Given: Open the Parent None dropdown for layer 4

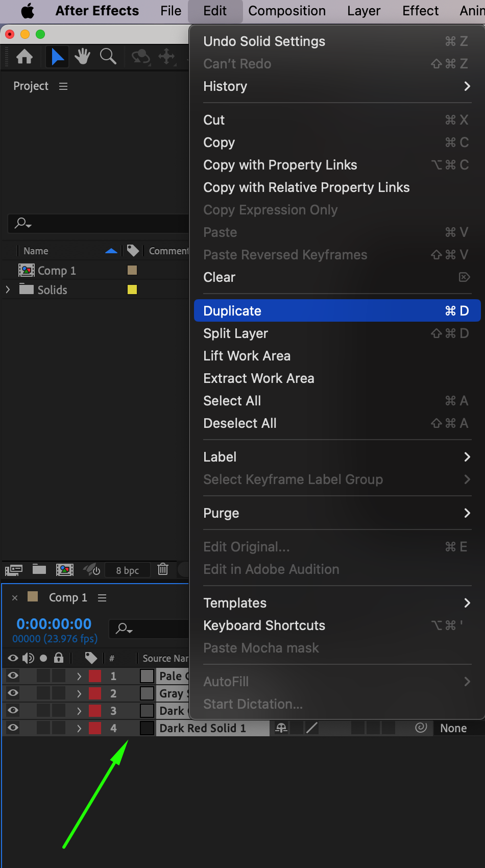Looking at the screenshot, I should coord(458,728).
